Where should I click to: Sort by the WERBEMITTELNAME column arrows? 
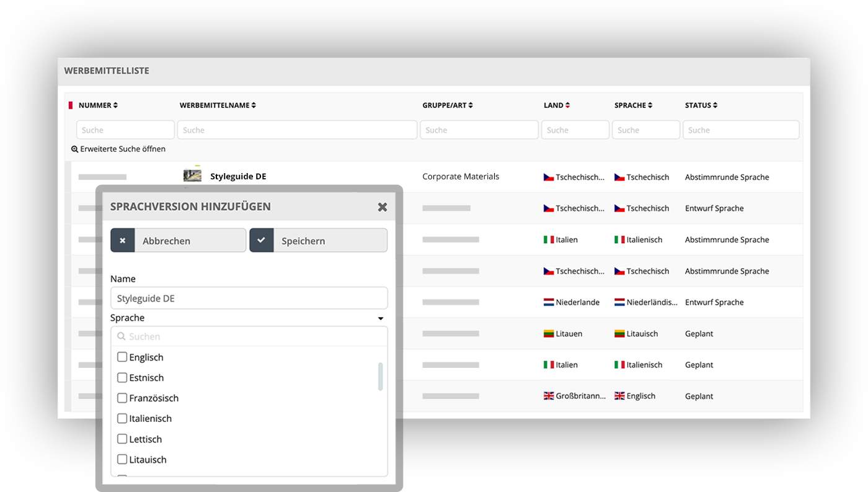click(x=254, y=105)
